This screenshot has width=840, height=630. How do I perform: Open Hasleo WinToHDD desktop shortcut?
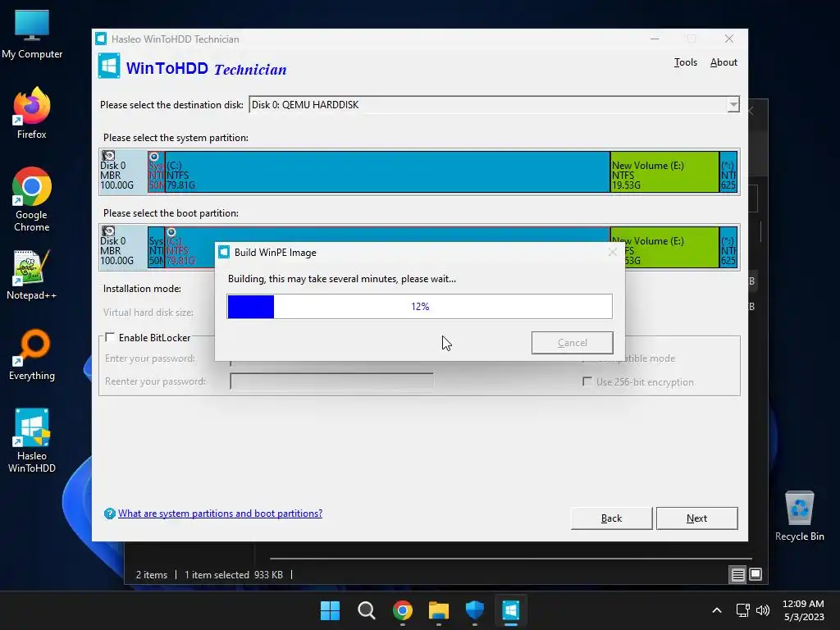click(32, 441)
